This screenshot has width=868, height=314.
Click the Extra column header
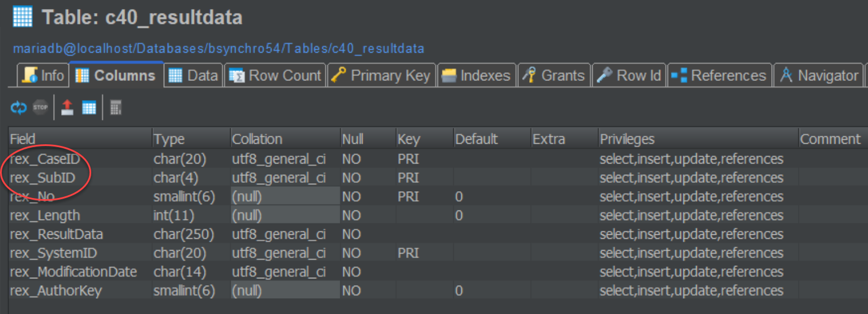click(564, 139)
